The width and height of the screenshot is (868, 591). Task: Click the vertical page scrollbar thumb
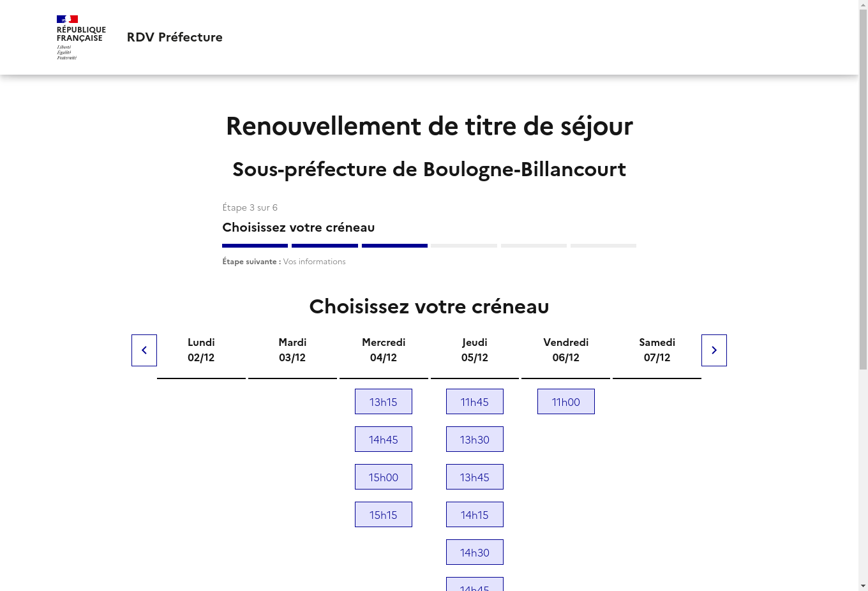[863, 190]
